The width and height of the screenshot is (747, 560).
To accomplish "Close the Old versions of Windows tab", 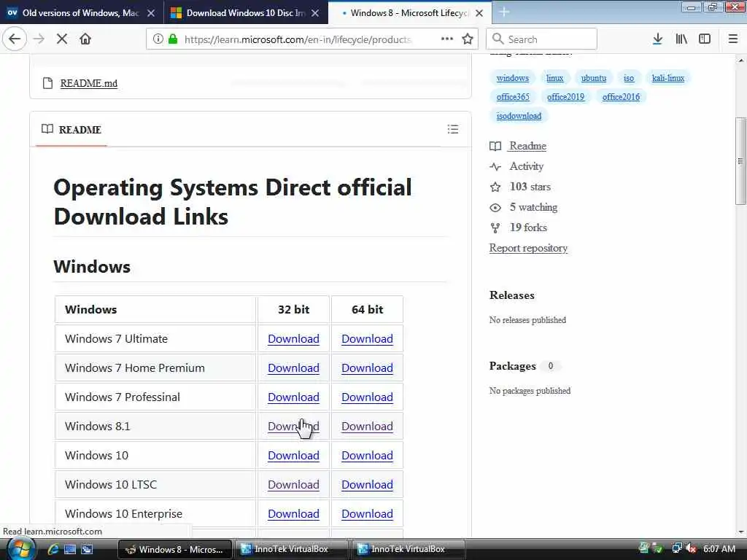I will point(151,13).
